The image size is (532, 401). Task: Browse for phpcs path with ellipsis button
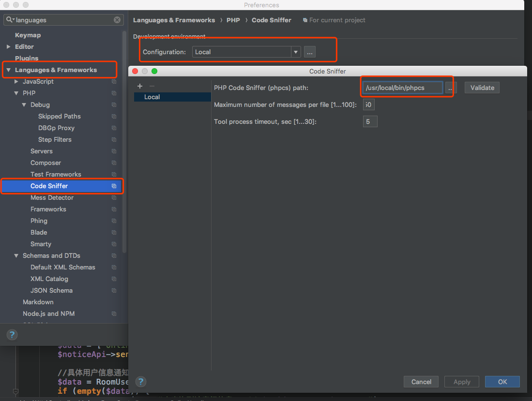point(451,88)
